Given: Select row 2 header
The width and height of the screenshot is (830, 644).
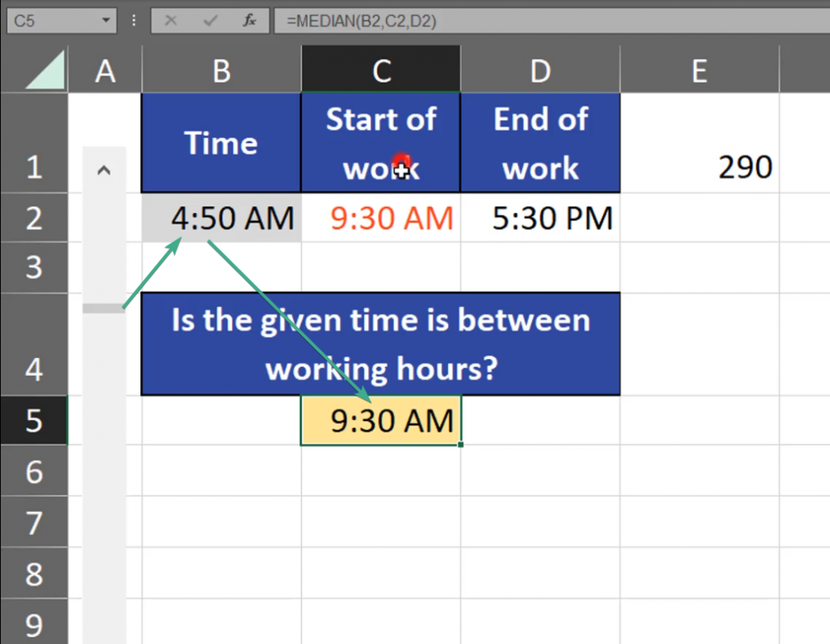Looking at the screenshot, I should [x=33, y=218].
